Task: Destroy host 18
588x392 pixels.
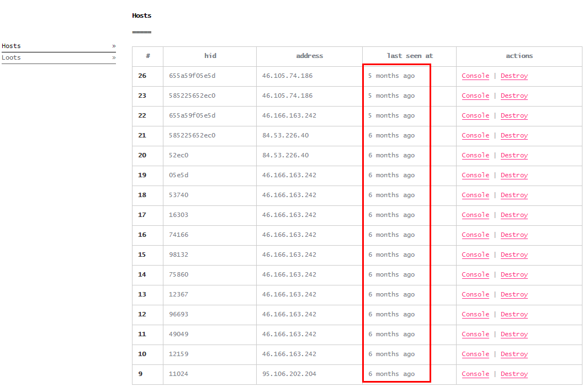Action: tap(514, 195)
